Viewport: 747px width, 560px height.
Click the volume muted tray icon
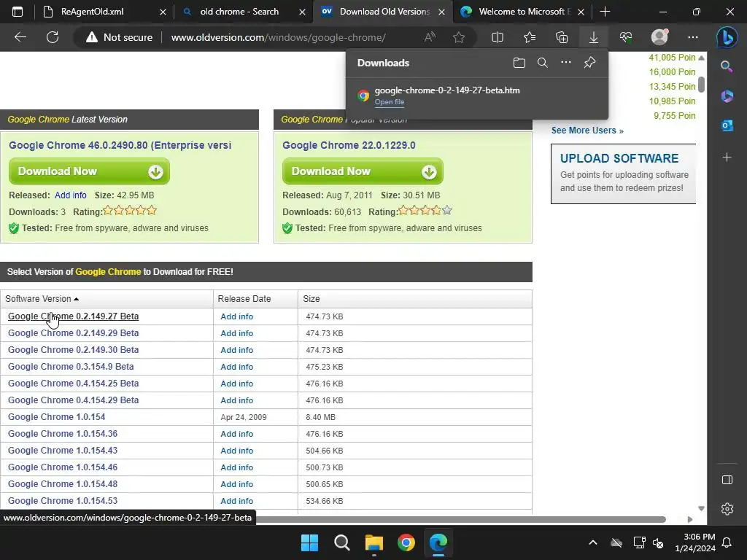(x=659, y=542)
